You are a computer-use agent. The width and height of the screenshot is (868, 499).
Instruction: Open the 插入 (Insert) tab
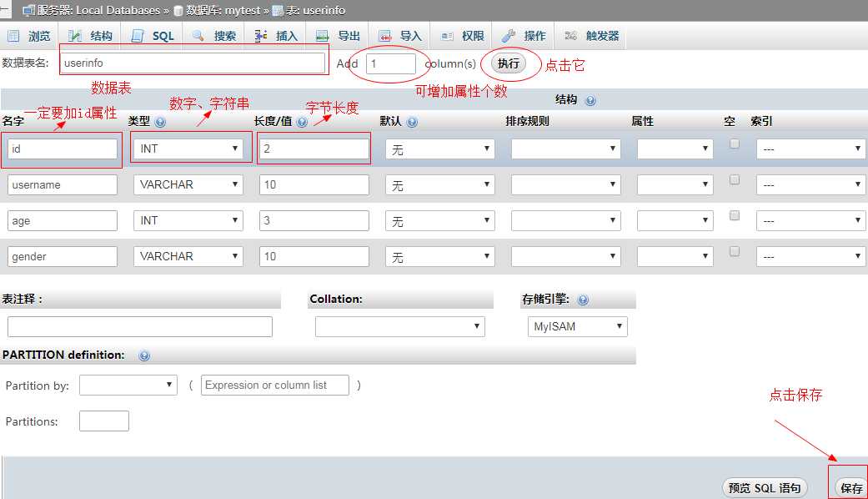point(276,36)
